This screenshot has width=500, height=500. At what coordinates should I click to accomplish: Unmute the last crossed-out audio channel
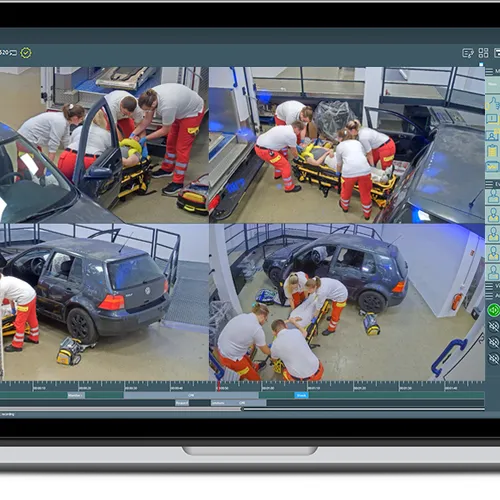(494, 358)
